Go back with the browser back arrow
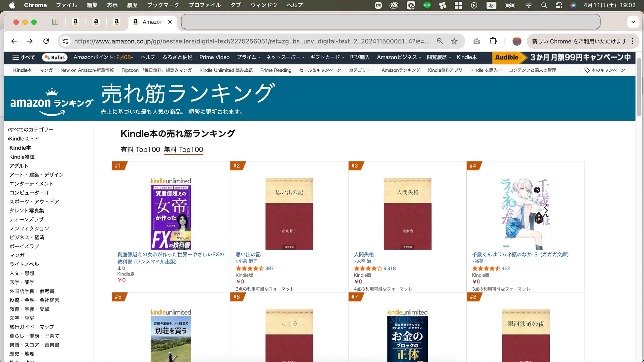644x362 pixels. (x=14, y=41)
